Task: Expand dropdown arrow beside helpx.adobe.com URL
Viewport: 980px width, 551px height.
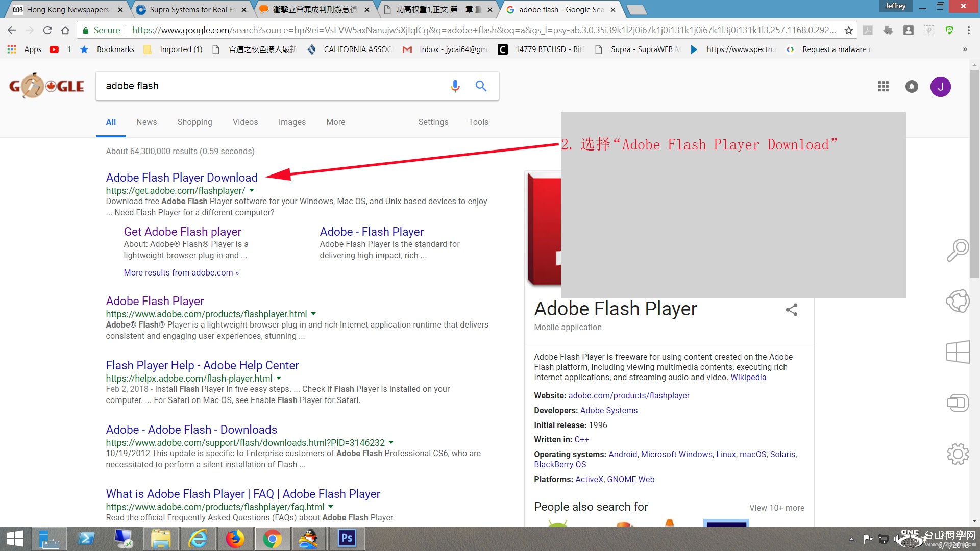Action: (x=279, y=378)
